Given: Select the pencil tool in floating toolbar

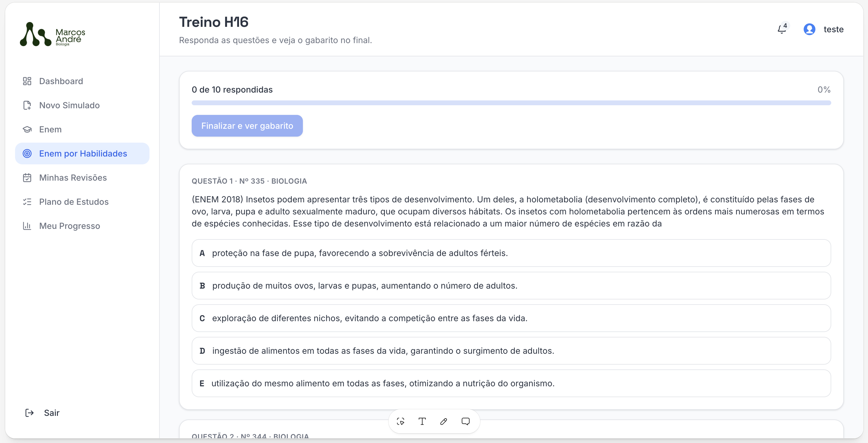Looking at the screenshot, I should 444,421.
